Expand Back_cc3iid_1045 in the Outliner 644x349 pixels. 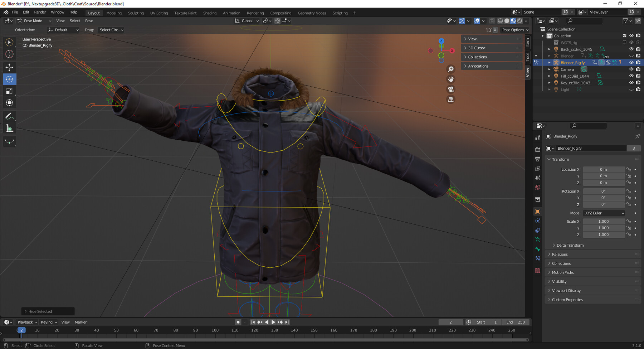[x=550, y=49]
